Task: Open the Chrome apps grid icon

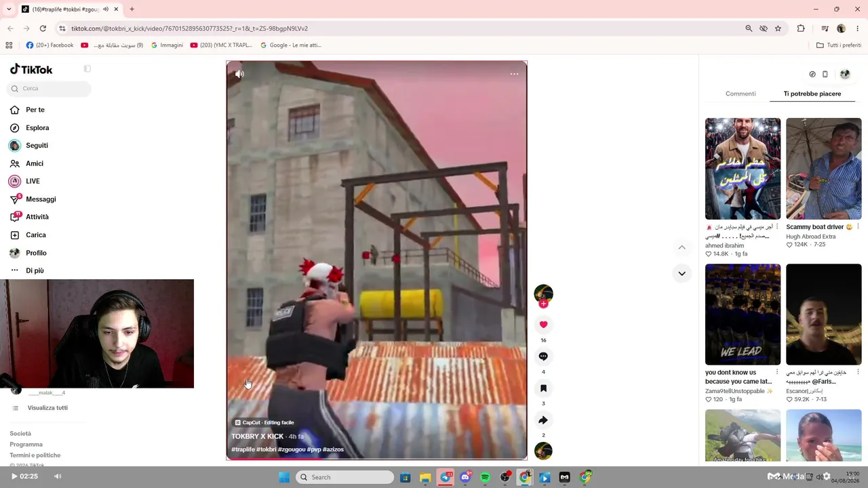Action: (9, 45)
